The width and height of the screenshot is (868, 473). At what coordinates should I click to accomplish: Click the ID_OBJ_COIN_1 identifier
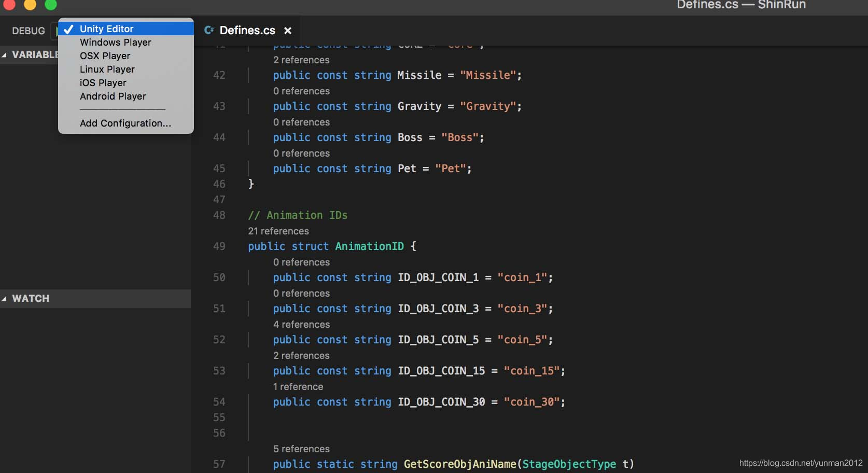coord(438,277)
